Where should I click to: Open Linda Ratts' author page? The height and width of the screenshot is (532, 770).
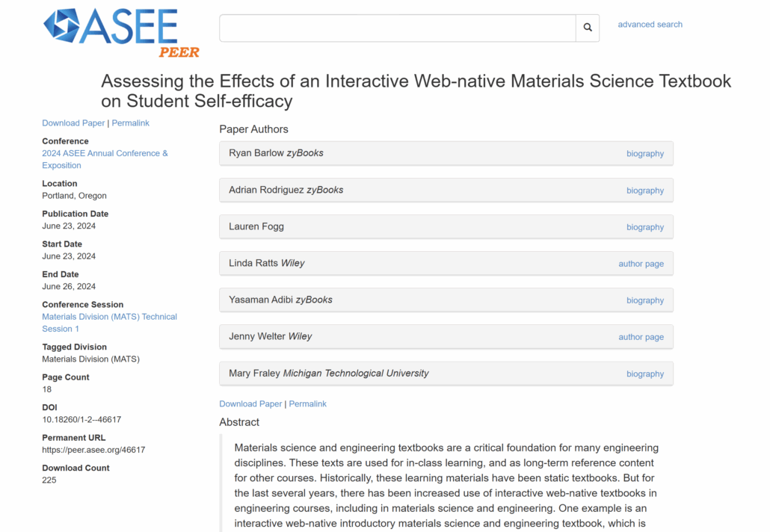641,264
